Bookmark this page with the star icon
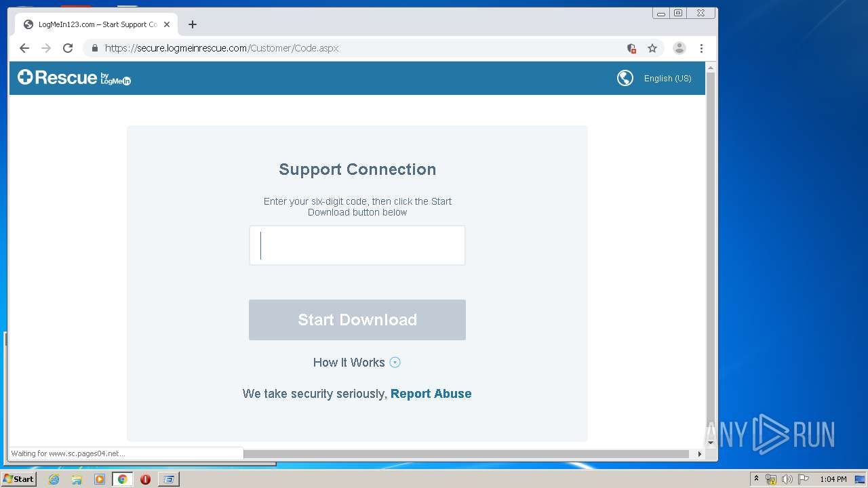The image size is (868, 488). point(652,48)
